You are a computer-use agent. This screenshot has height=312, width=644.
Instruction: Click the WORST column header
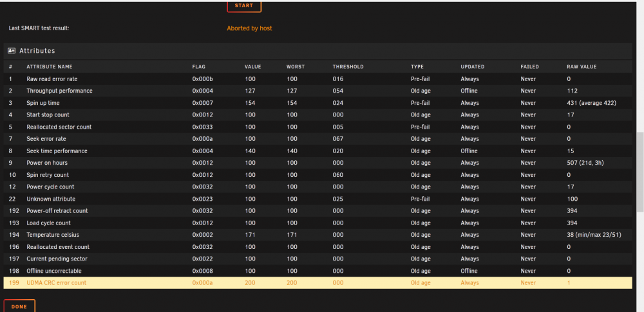pyautogui.click(x=296, y=66)
